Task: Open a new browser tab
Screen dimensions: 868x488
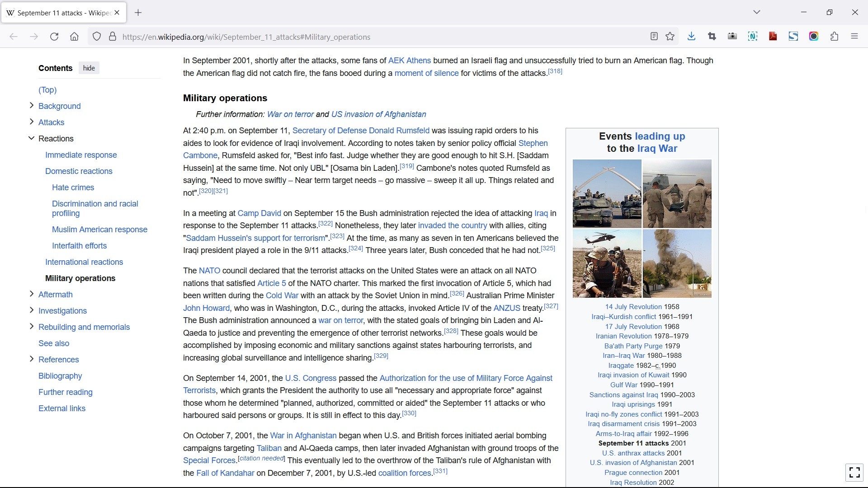Action: coord(138,13)
